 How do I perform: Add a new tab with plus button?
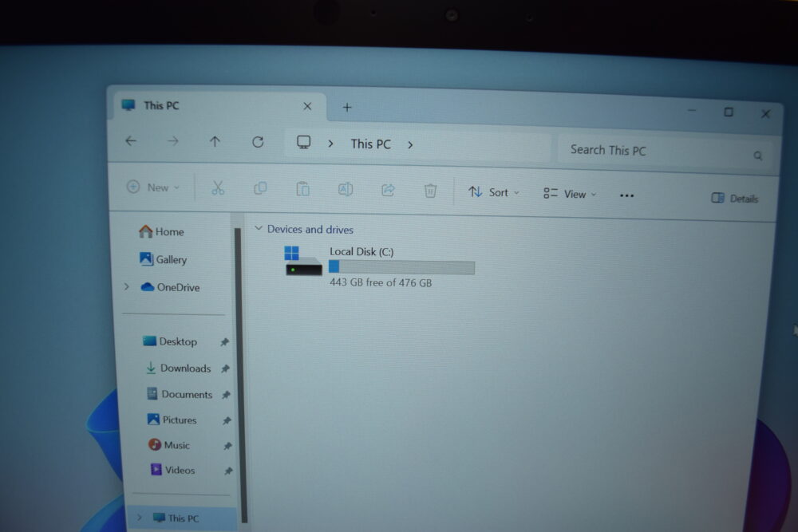pos(347,108)
